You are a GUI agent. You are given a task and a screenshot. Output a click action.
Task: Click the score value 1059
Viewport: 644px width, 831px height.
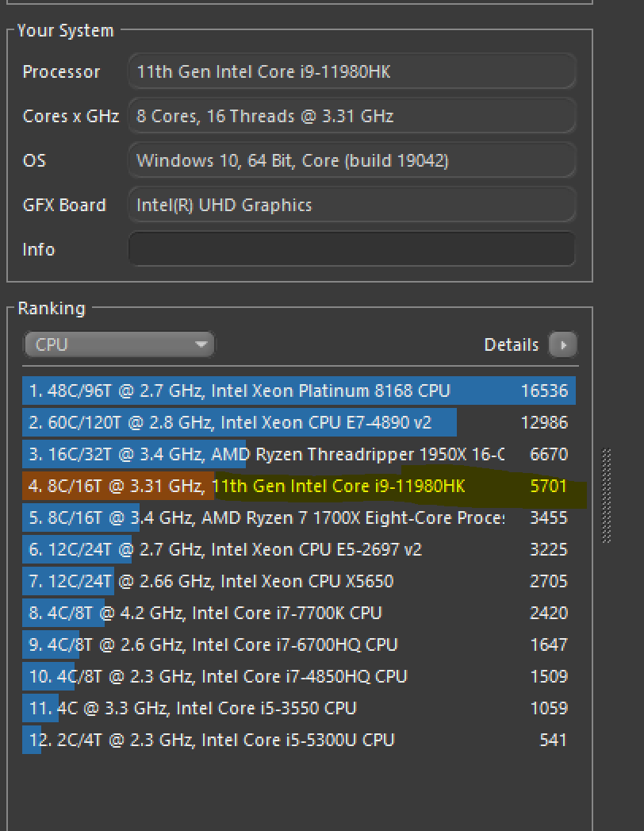549,709
